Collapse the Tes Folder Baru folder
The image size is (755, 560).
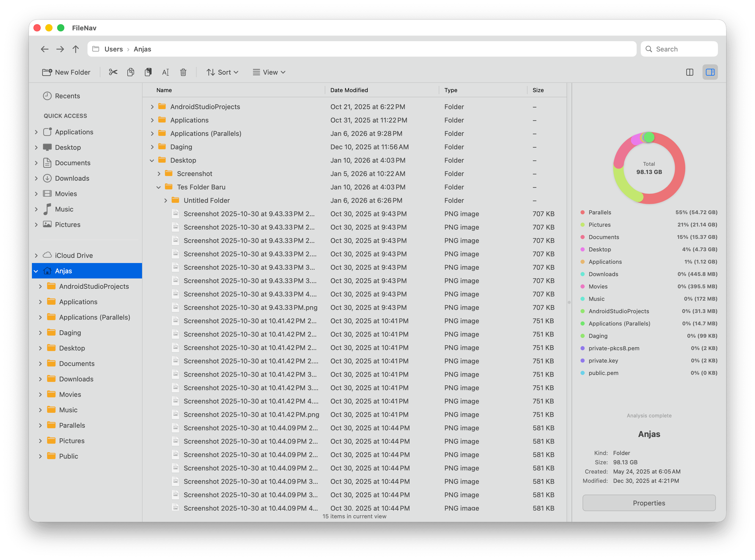coord(159,187)
